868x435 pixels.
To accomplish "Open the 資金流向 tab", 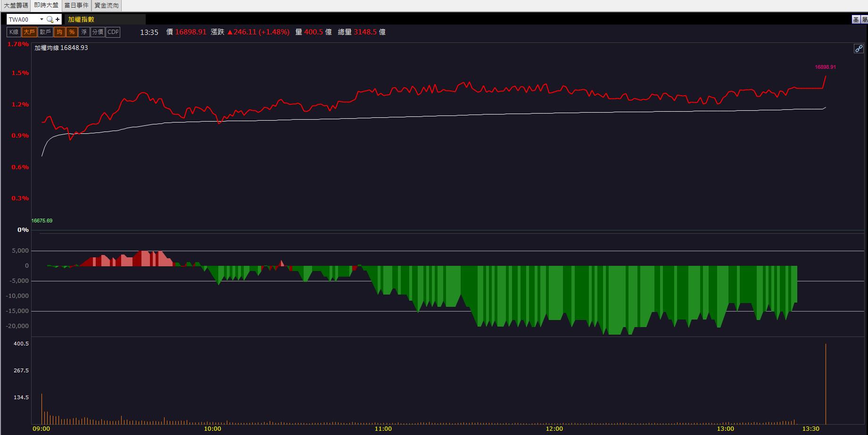I will pos(107,6).
